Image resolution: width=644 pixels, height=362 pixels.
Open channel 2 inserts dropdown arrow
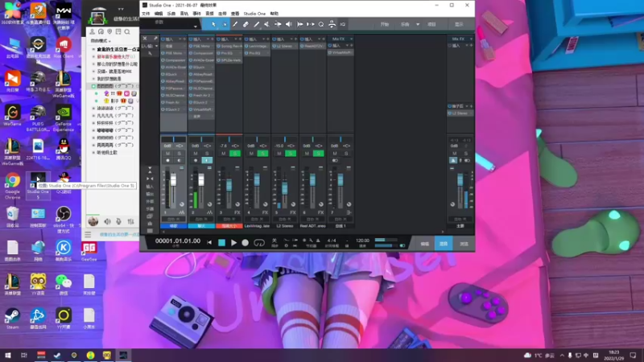(208, 39)
